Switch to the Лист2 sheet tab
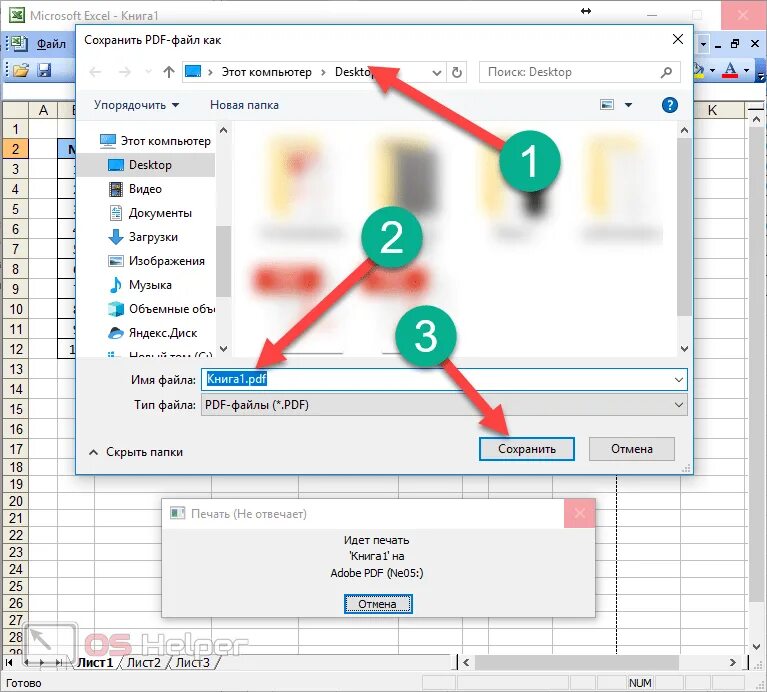Viewport: 767px width, 692px height. point(143,663)
